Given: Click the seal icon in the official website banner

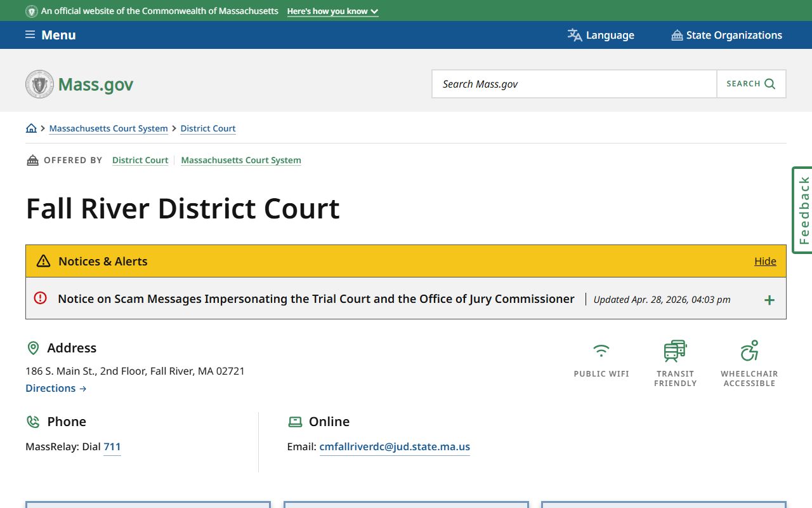Looking at the screenshot, I should pyautogui.click(x=31, y=11).
